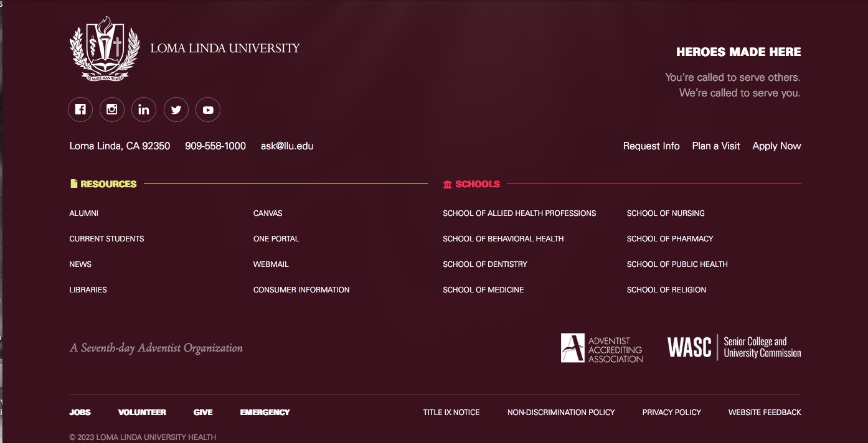This screenshot has width=868, height=443.
Task: Open the Jobs footer menu item
Action: point(80,413)
